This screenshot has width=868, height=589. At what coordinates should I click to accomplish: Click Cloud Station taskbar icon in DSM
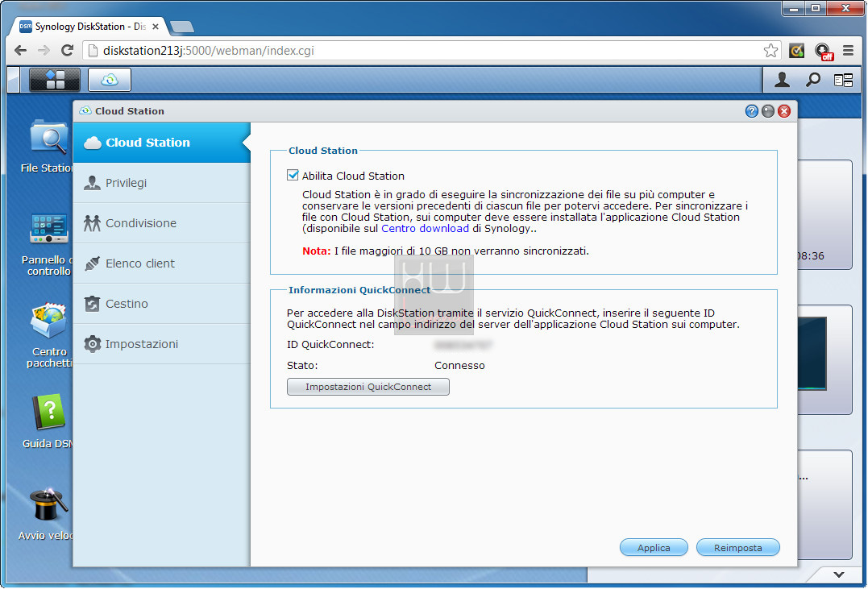pos(110,80)
